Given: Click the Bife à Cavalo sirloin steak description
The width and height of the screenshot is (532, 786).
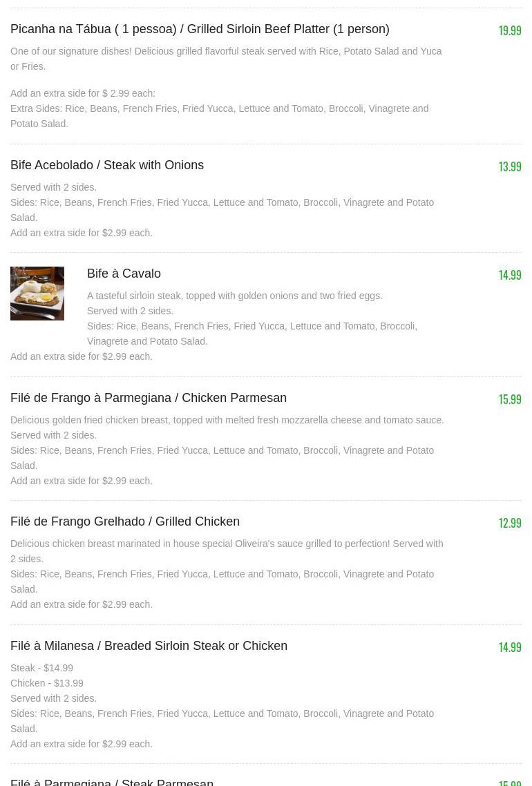Looking at the screenshot, I should tap(235, 296).
